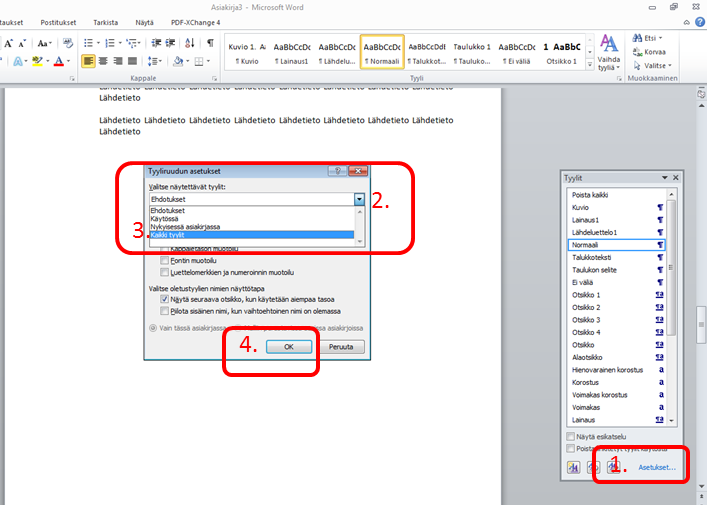Select Poista kaikki in Tyylit list

pos(616,195)
